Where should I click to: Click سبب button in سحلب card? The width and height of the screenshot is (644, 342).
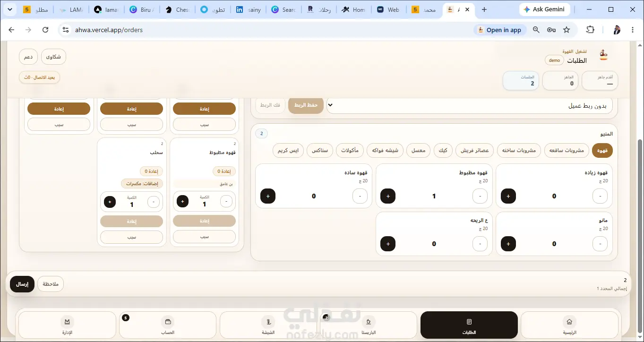pos(131,237)
